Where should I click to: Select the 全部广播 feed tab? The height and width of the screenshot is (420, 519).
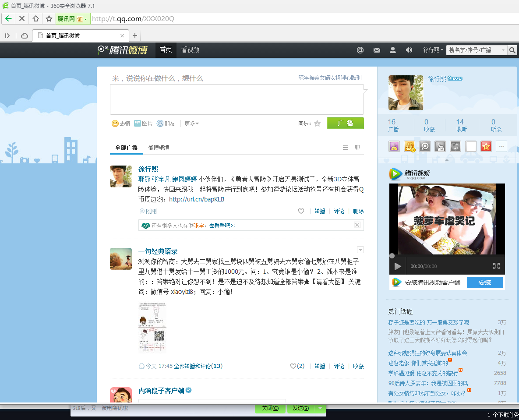tap(126, 148)
